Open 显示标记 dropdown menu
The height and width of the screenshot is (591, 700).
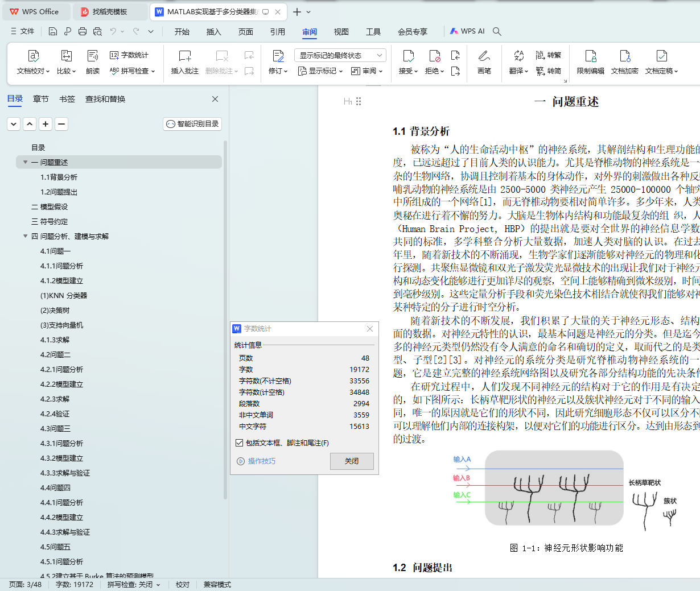[320, 71]
